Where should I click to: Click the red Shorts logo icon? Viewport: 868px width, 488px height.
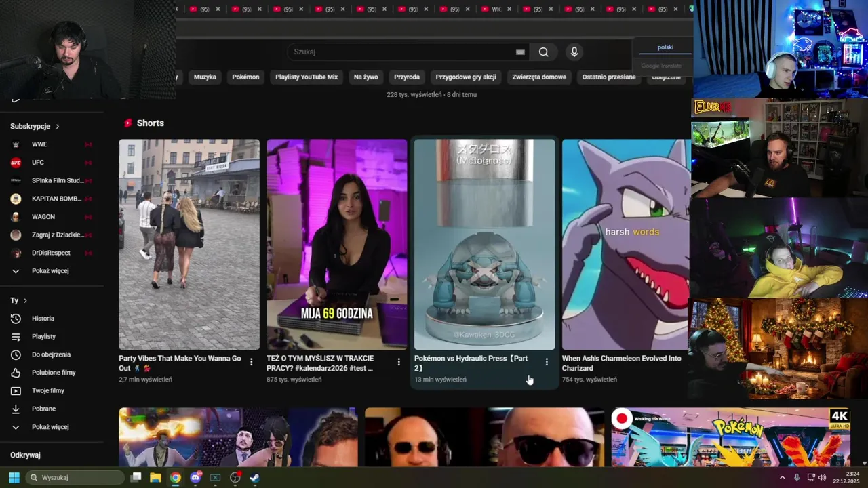[x=127, y=123]
